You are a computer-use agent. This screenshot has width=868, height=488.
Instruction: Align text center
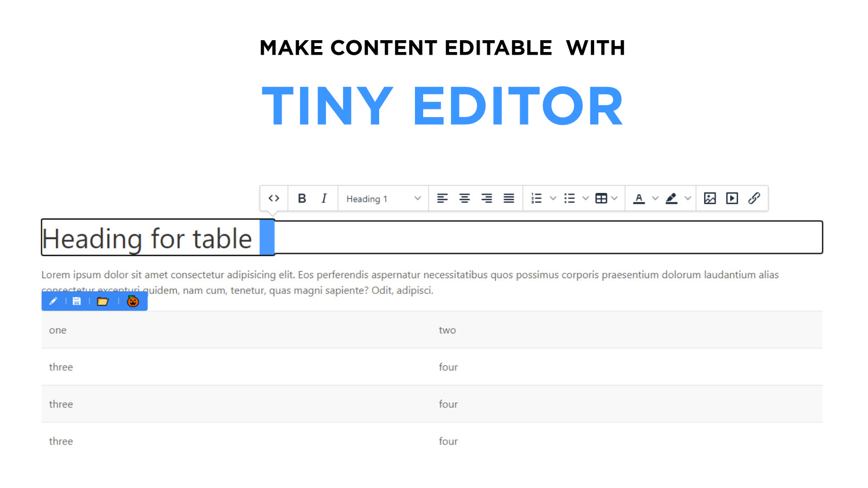pyautogui.click(x=465, y=198)
